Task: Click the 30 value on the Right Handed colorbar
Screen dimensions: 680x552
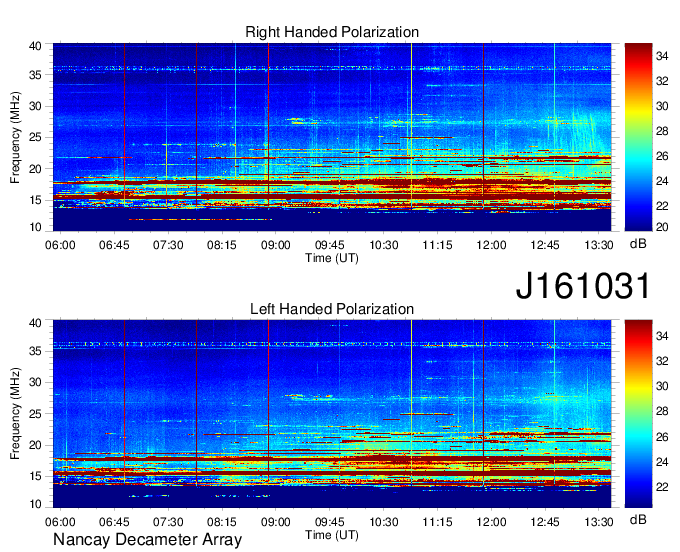Action: [x=662, y=106]
